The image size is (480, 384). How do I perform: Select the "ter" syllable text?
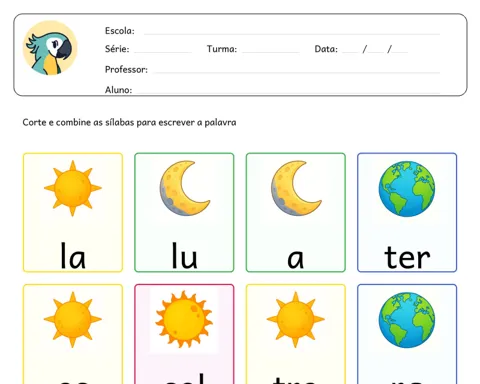[407, 257]
